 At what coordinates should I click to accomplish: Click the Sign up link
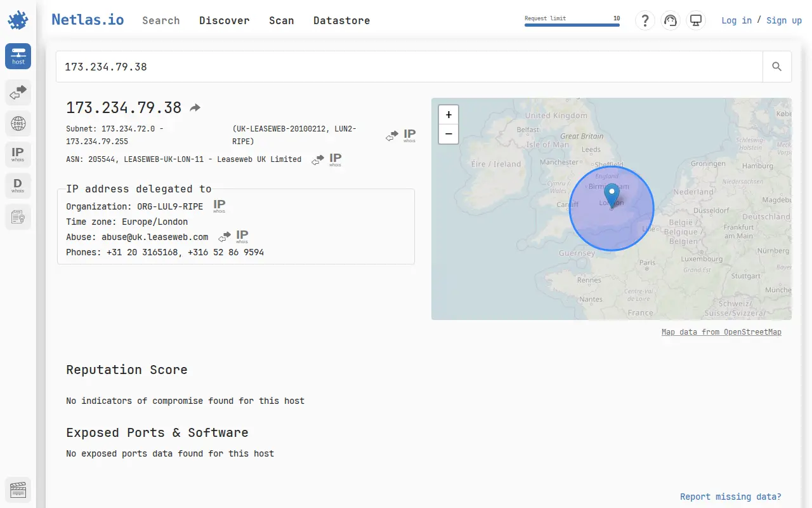pos(784,20)
